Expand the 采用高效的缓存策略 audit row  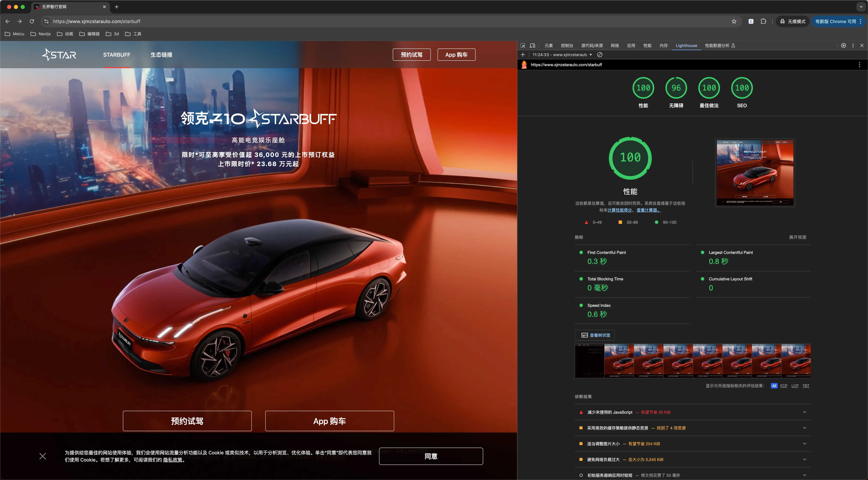[692, 428]
